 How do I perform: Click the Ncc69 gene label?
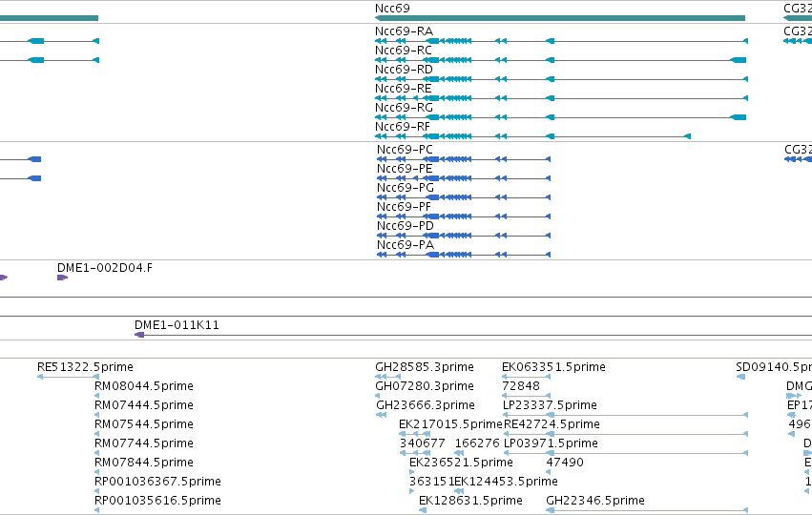(392, 9)
